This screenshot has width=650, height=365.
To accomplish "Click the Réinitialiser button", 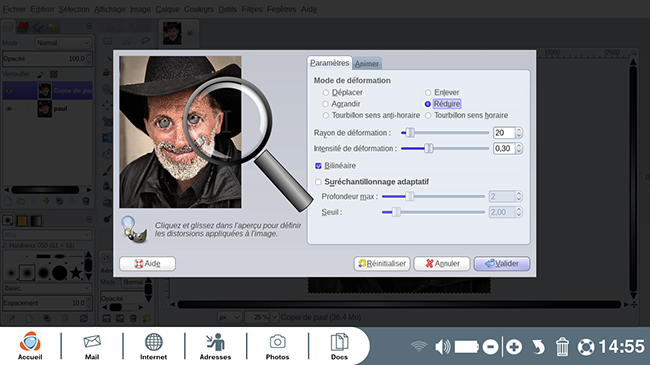I will tap(382, 263).
